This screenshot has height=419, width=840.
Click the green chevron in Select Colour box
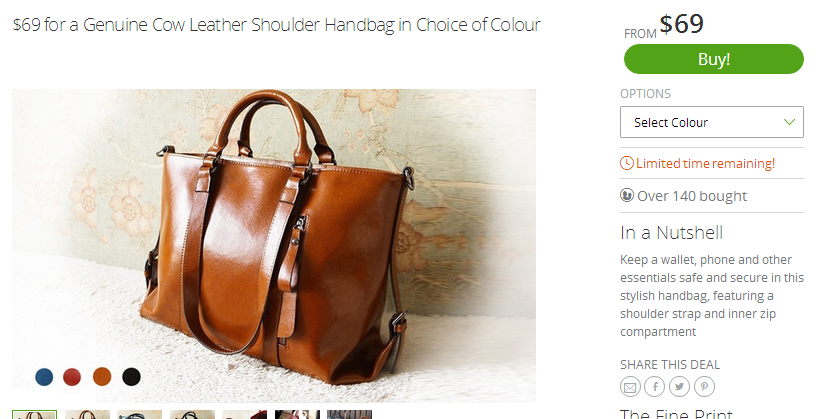pyautogui.click(x=789, y=122)
